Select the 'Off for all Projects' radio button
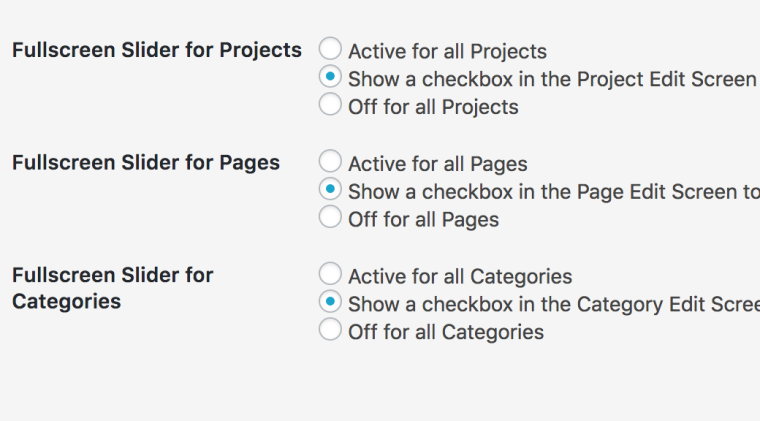This screenshot has height=421, width=760. coord(330,105)
